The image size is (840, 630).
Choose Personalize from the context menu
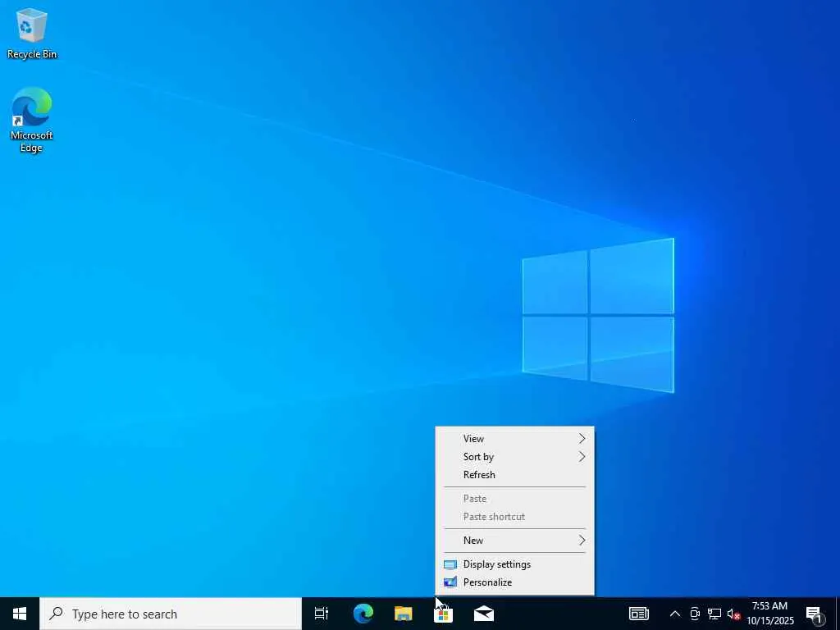pyautogui.click(x=515, y=582)
